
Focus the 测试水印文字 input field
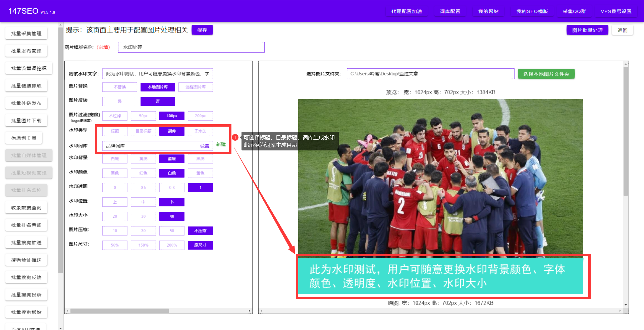pos(157,74)
